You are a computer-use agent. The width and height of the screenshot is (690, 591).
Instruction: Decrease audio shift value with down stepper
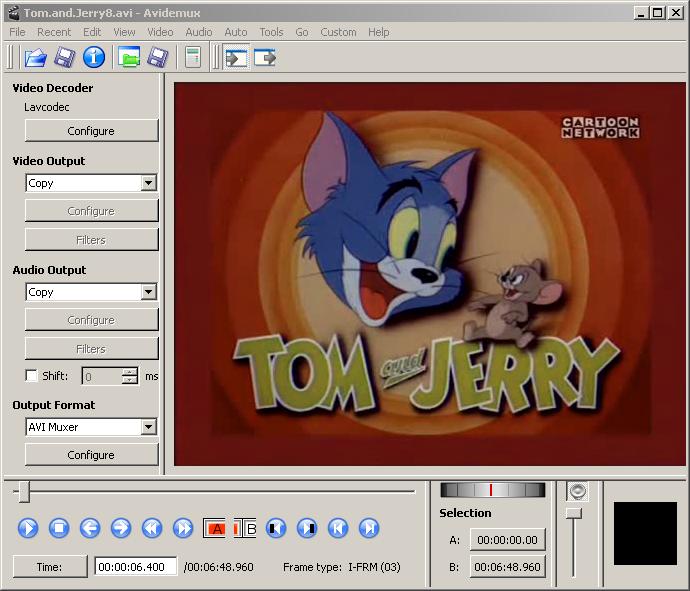[x=130, y=381]
